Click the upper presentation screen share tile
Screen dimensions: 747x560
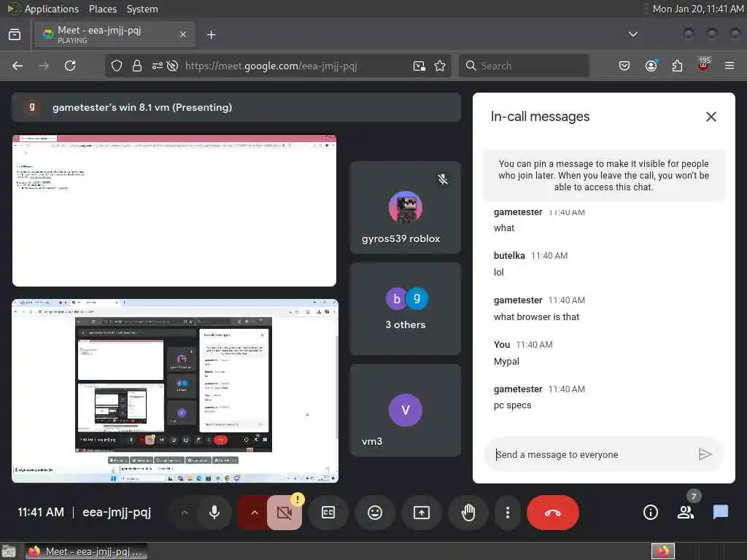point(174,211)
